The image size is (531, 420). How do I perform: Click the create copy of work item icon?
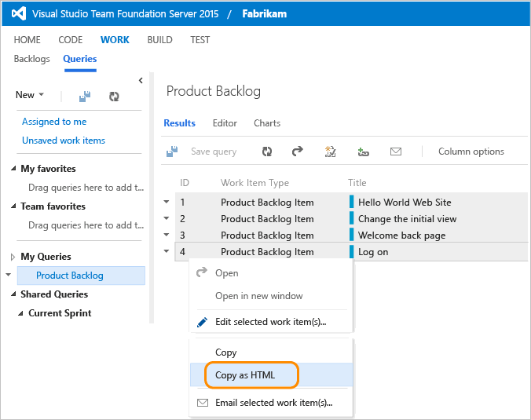pos(331,152)
